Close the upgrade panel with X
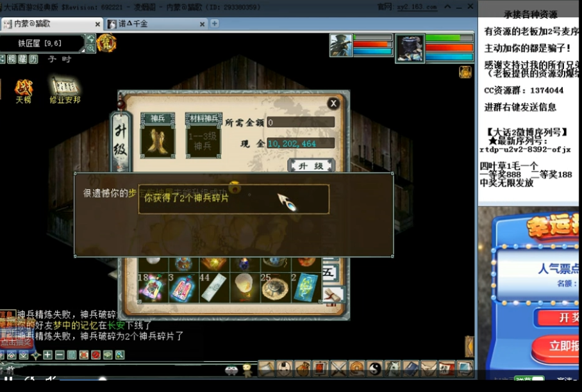This screenshot has height=392, width=582. (x=333, y=103)
